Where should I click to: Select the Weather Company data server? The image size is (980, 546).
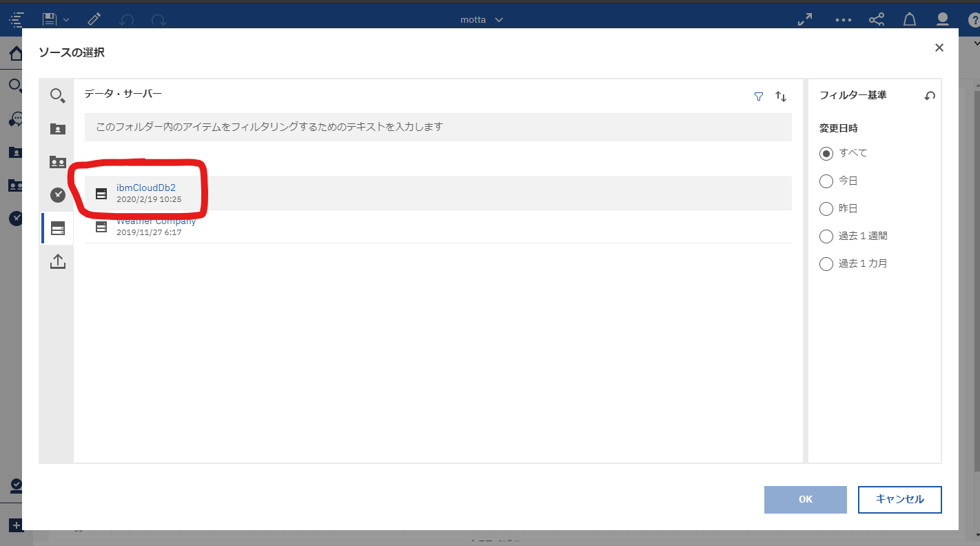tap(438, 227)
